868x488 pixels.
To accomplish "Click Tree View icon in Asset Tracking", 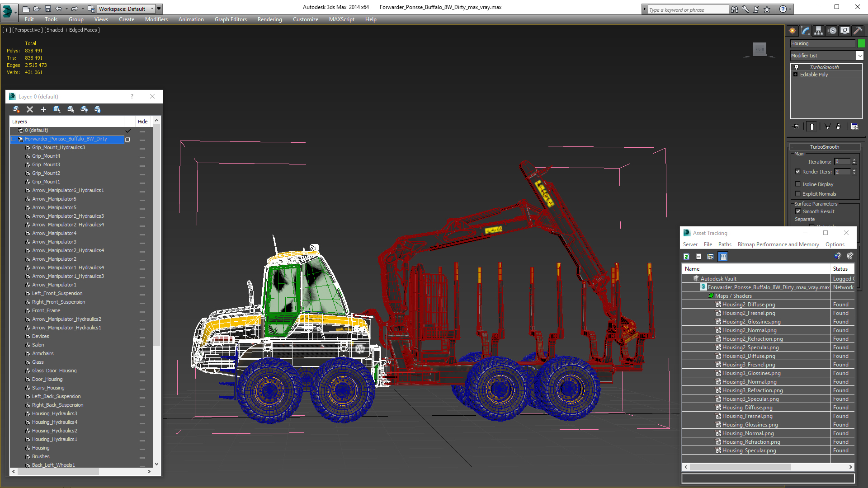I will click(711, 257).
